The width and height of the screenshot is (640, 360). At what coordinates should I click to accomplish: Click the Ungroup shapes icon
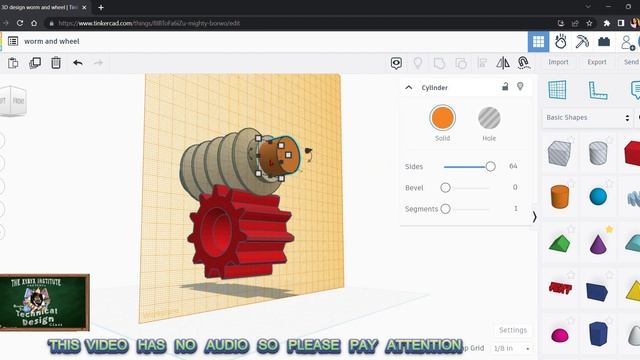coord(461,63)
